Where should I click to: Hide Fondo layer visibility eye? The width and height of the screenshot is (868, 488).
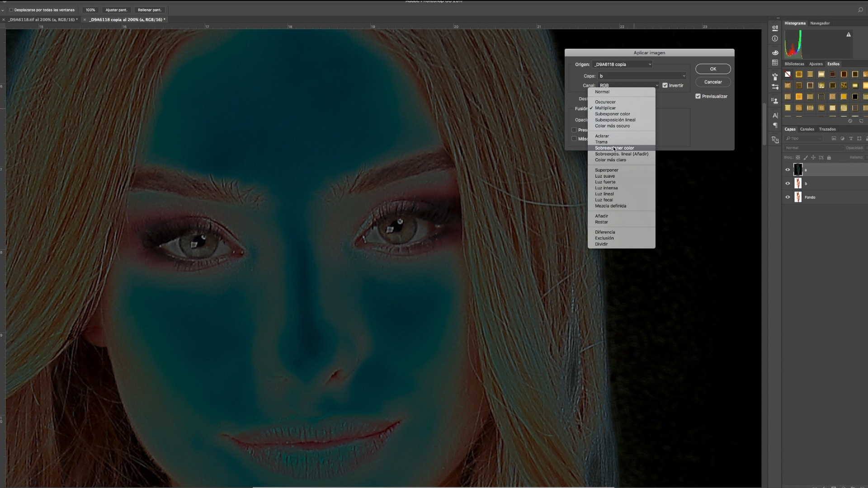tap(788, 197)
